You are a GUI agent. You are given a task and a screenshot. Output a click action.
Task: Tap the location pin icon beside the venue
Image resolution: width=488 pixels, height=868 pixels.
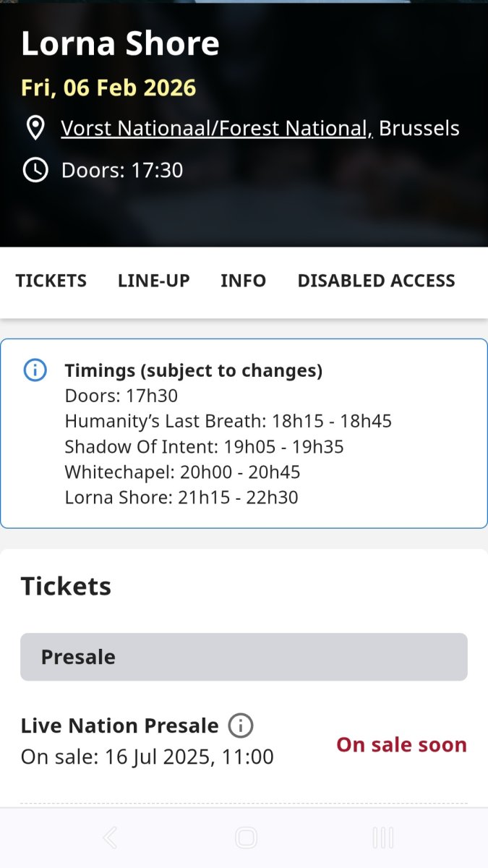click(x=35, y=128)
